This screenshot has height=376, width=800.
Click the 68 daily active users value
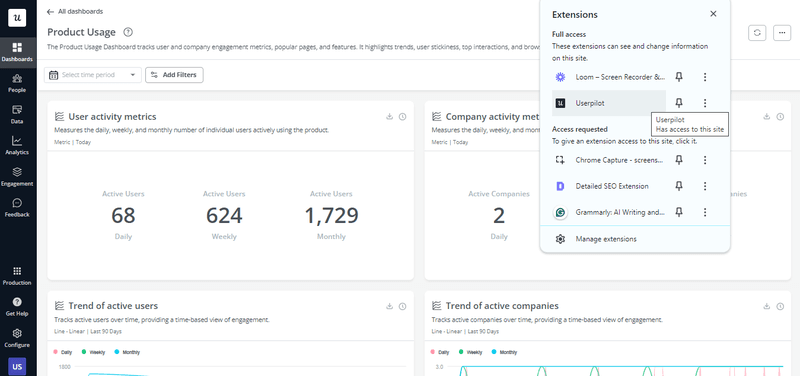click(x=123, y=216)
